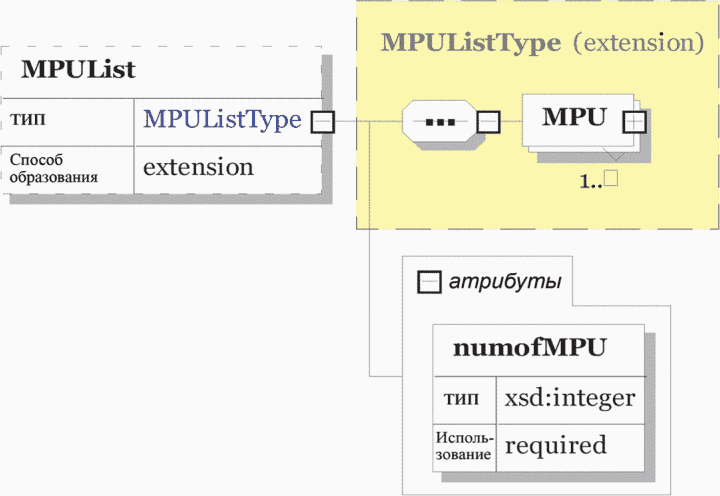Image resolution: width=720 pixels, height=496 pixels.
Task: Select the MPUList element header
Action: tap(78, 70)
